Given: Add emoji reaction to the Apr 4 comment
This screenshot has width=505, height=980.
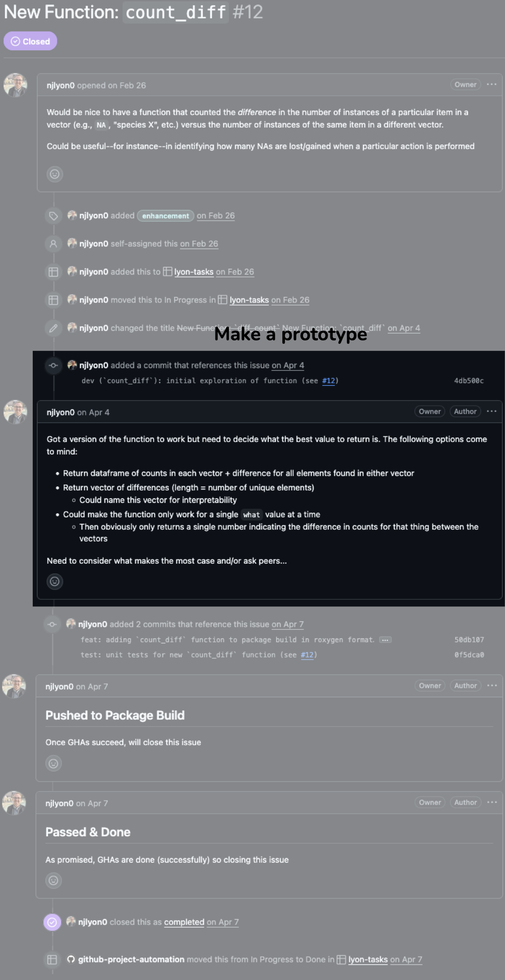Looking at the screenshot, I should (x=55, y=582).
